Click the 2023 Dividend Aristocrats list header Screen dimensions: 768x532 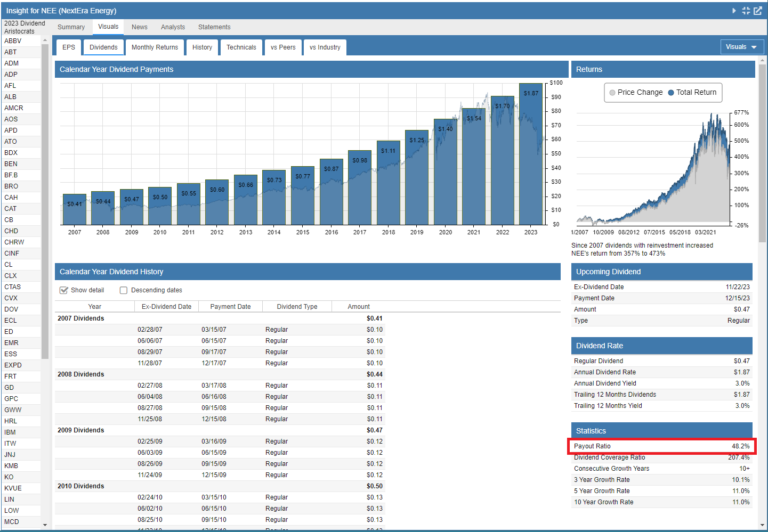tap(25, 27)
